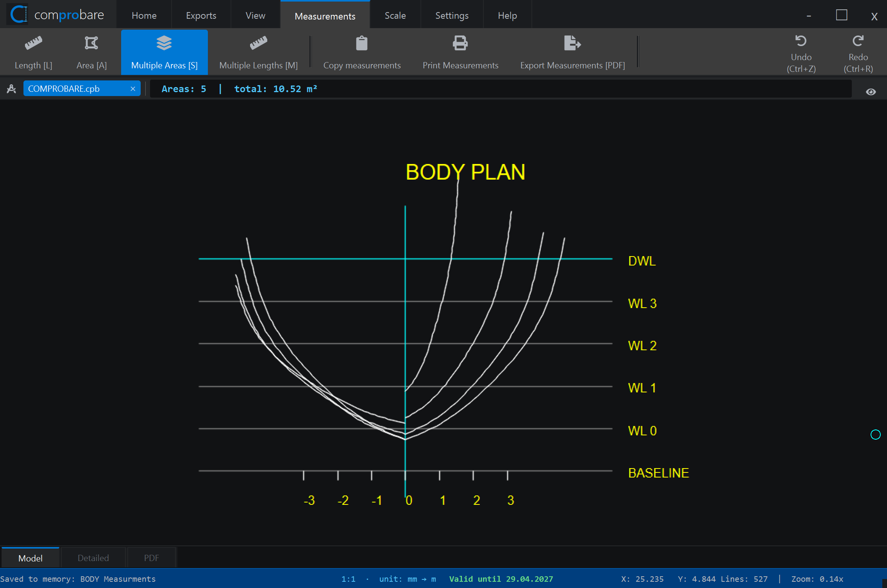887x588 pixels.
Task: Click the total 10.52 m² readout
Action: coord(275,89)
